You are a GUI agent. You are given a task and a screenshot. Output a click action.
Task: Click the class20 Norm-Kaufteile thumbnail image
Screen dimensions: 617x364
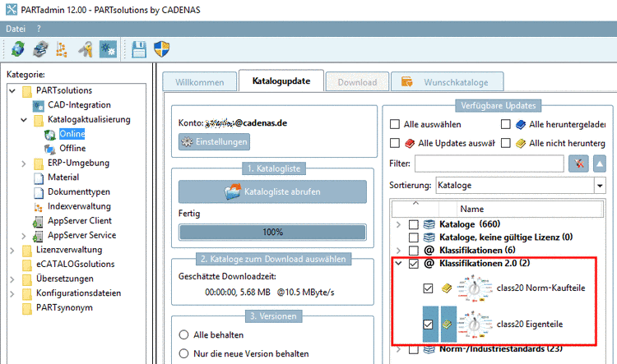pos(475,288)
